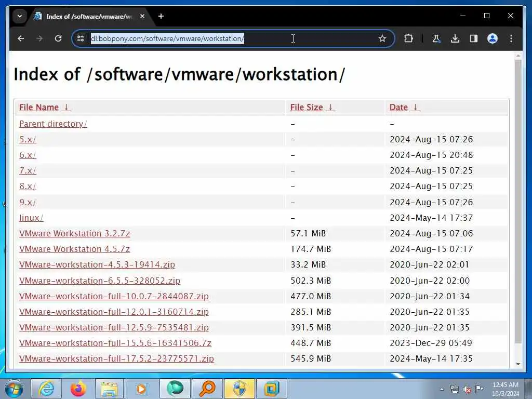This screenshot has width=532, height=399.
Task: Open the Windows Start button
Action: 14,389
